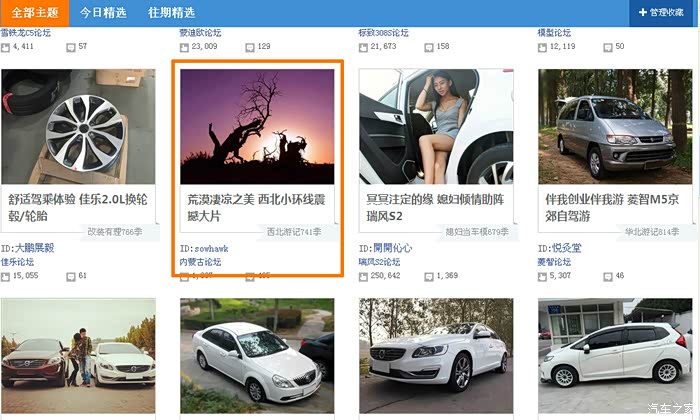Select the 全部主题 tab
The width and height of the screenshot is (700, 420).
coord(34,12)
